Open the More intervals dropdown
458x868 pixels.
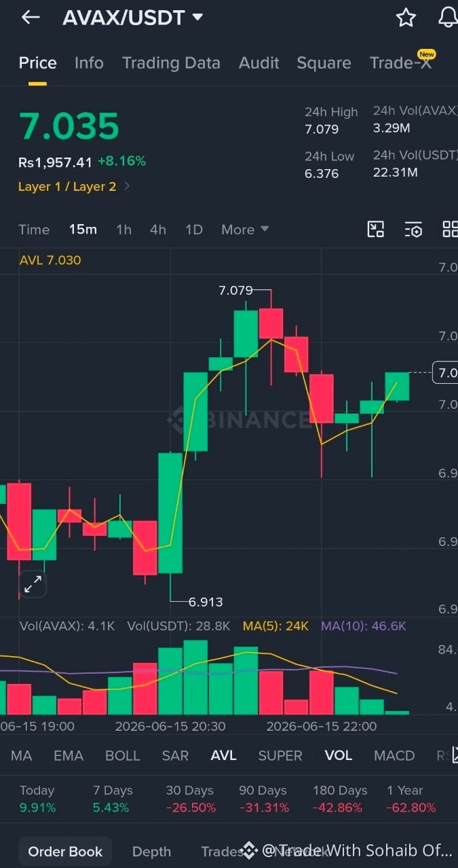pos(245,230)
